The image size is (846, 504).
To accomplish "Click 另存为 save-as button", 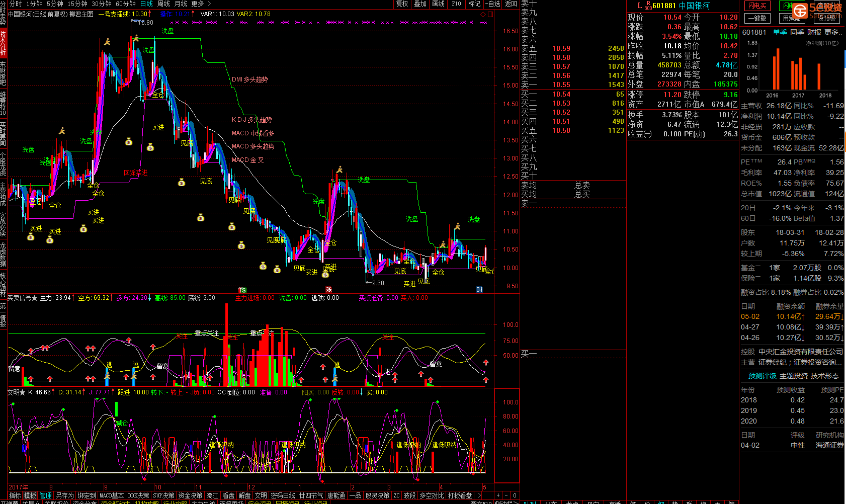I will tap(65, 495).
